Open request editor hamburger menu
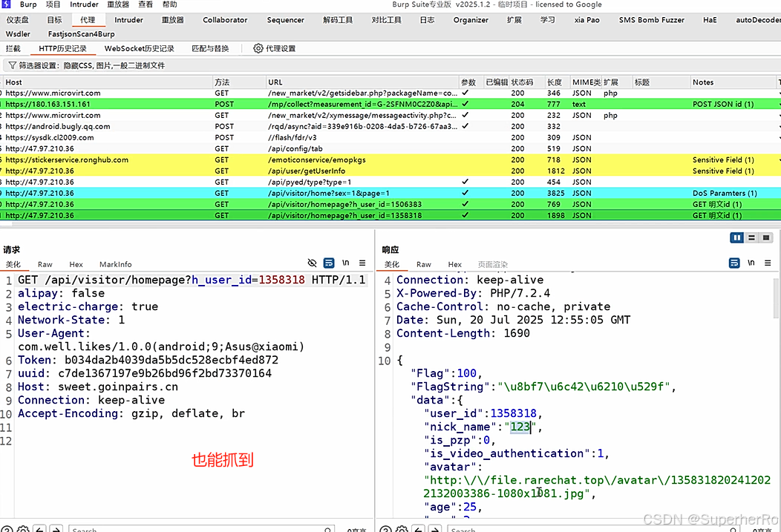 point(362,263)
